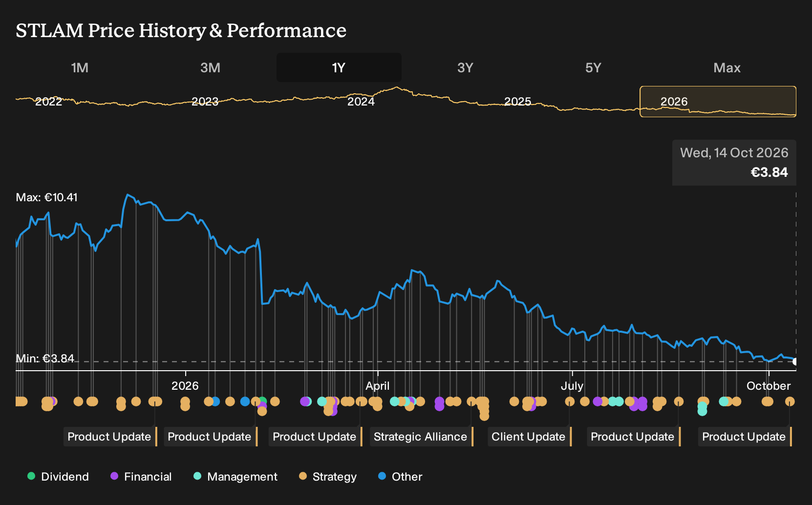This screenshot has height=505, width=812.
Task: Open the Product Update label before April
Action: [x=316, y=437]
